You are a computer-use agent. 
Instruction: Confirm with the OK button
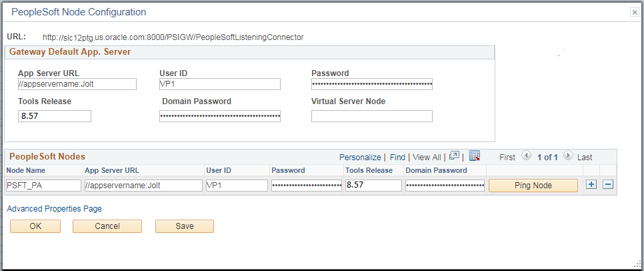pos(35,226)
